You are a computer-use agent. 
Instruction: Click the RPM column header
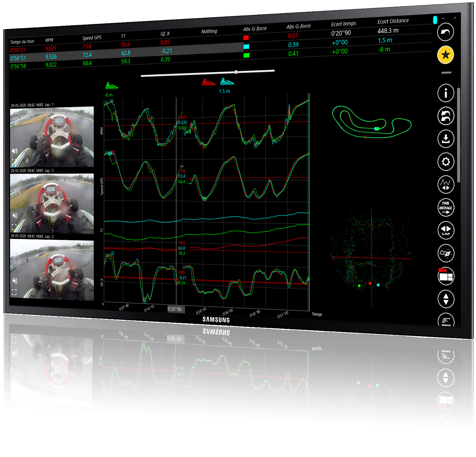[49, 40]
